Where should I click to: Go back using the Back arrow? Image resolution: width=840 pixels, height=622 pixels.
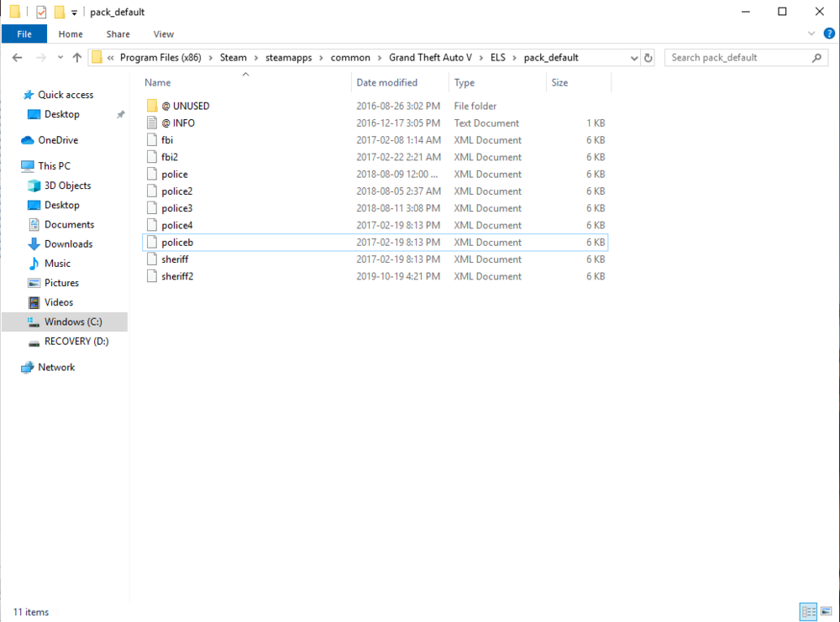(17, 57)
